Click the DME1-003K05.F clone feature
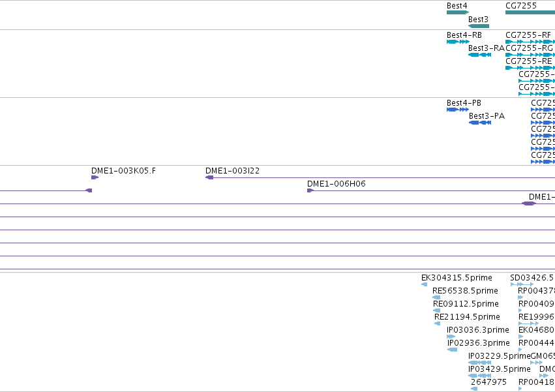Viewport: 555px width, 392px height. click(x=95, y=177)
